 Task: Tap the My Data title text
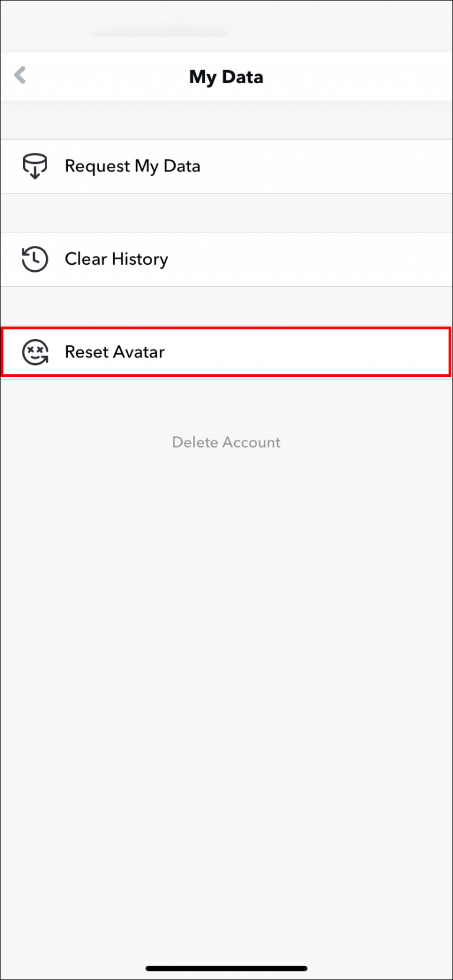[x=226, y=77]
